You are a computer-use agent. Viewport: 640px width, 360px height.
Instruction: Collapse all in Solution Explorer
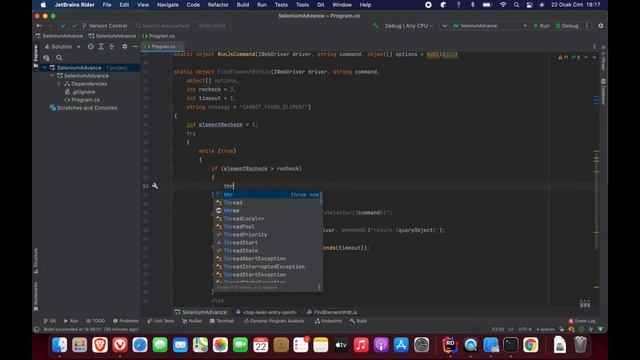pyautogui.click(x=111, y=47)
